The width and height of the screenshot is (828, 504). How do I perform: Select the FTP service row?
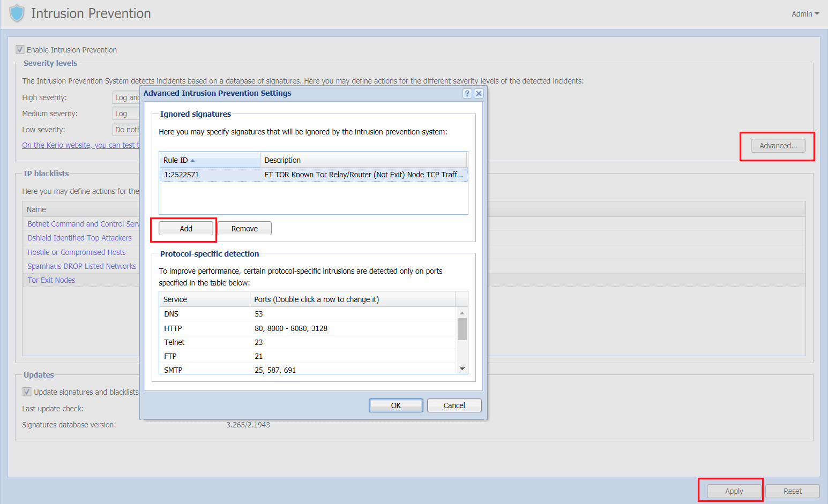tap(308, 356)
